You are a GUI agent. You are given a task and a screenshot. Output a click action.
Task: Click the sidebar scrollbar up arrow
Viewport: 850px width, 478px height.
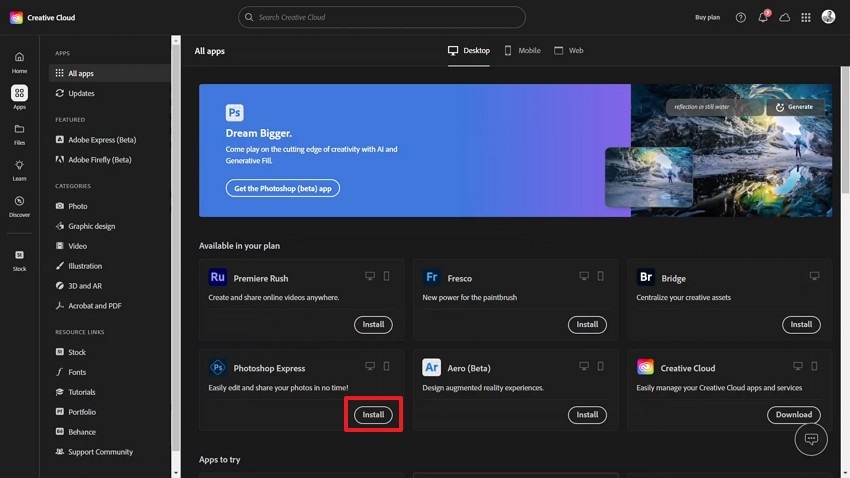pos(176,41)
